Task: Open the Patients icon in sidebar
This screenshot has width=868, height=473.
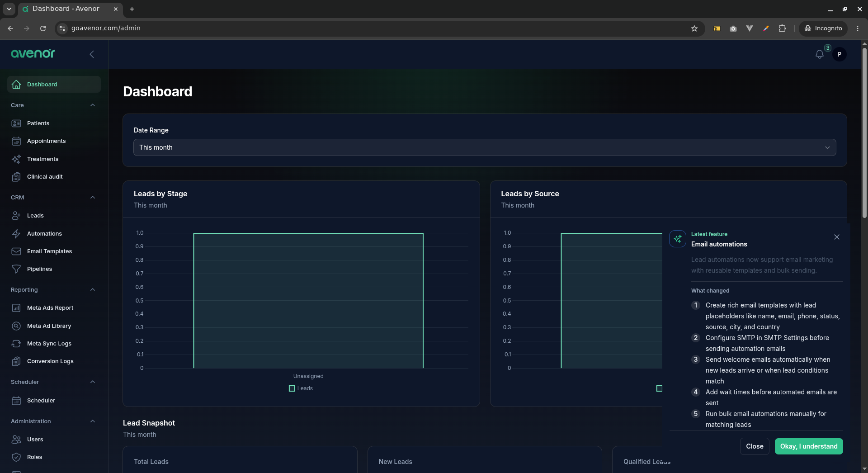Action: [16, 123]
